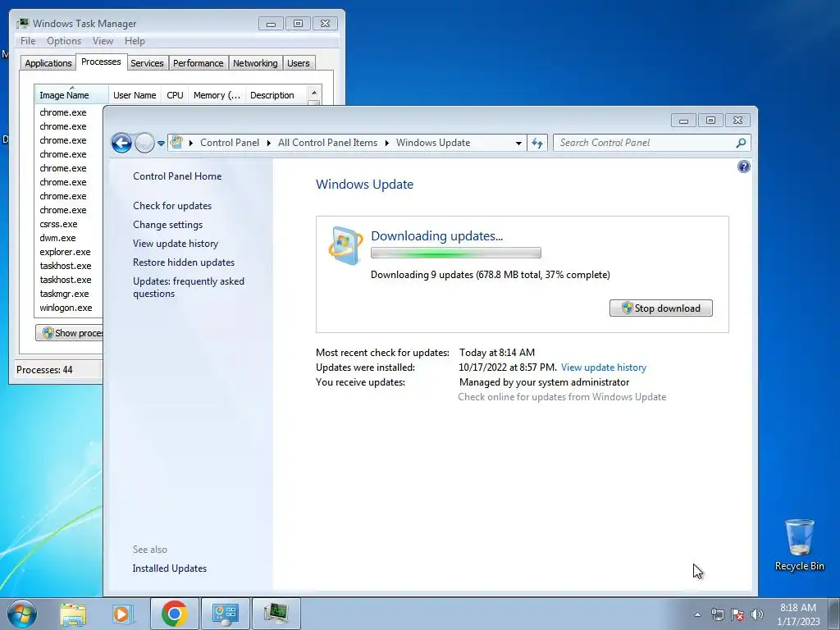Viewport: 840px width, 630px height.
Task: Switch to Applications tab in Task Manager
Action: click(x=48, y=63)
